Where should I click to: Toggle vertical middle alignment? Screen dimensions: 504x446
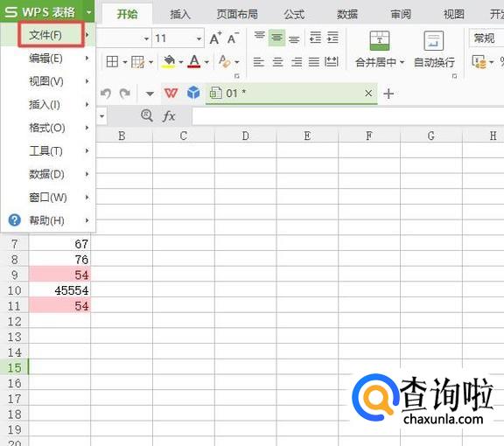pyautogui.click(x=276, y=38)
